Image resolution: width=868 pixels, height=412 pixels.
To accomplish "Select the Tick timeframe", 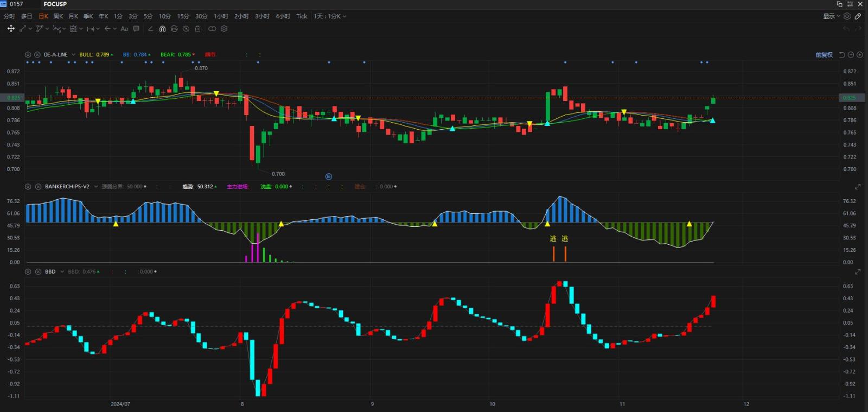I will click(302, 16).
